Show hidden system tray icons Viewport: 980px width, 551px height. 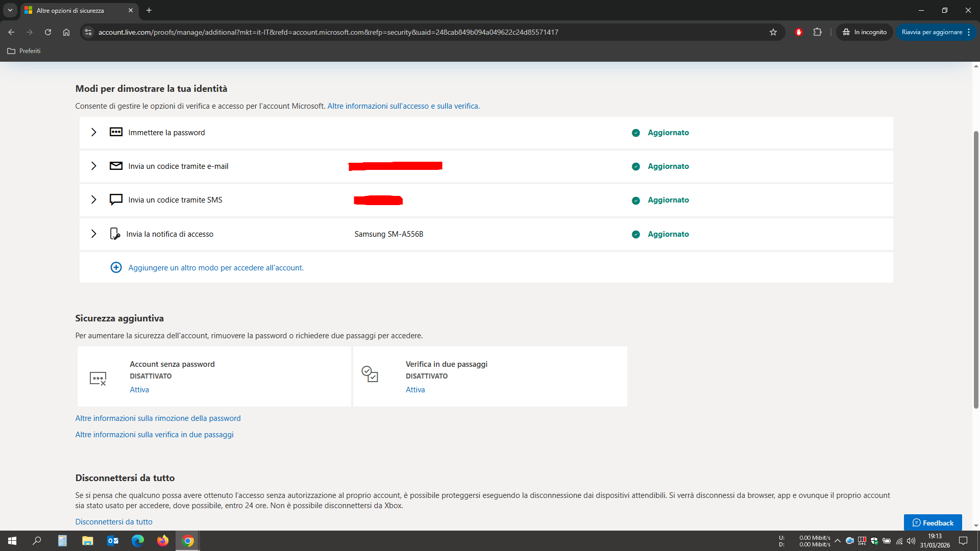(x=838, y=541)
